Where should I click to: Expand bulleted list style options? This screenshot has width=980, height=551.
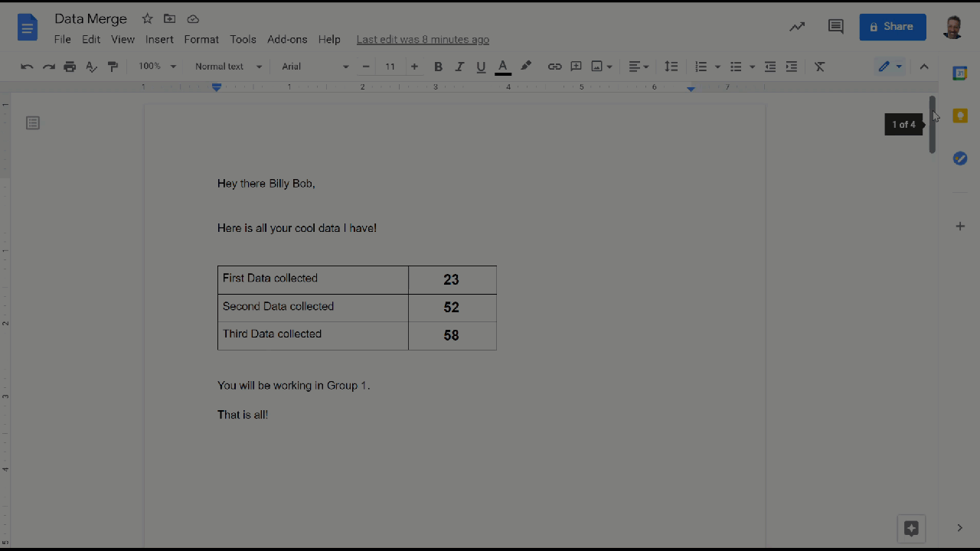[752, 67]
